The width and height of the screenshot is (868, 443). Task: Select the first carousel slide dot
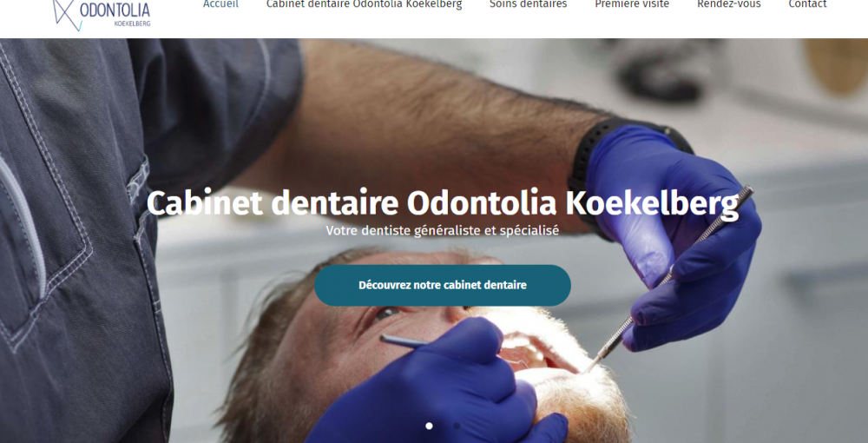429,426
